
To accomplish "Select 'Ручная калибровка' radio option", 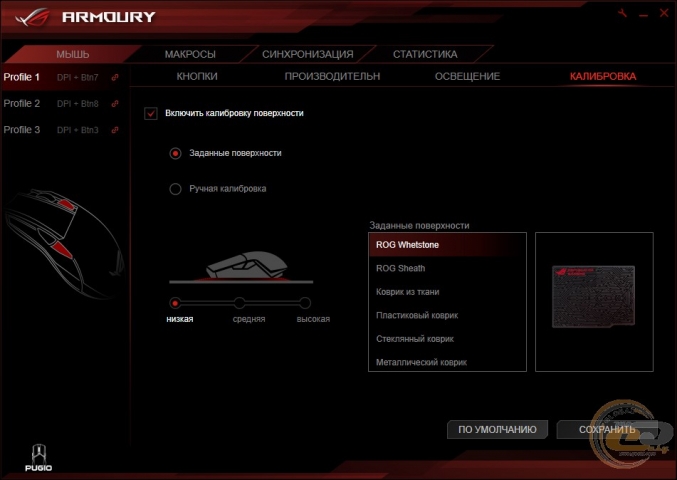I will click(175, 189).
